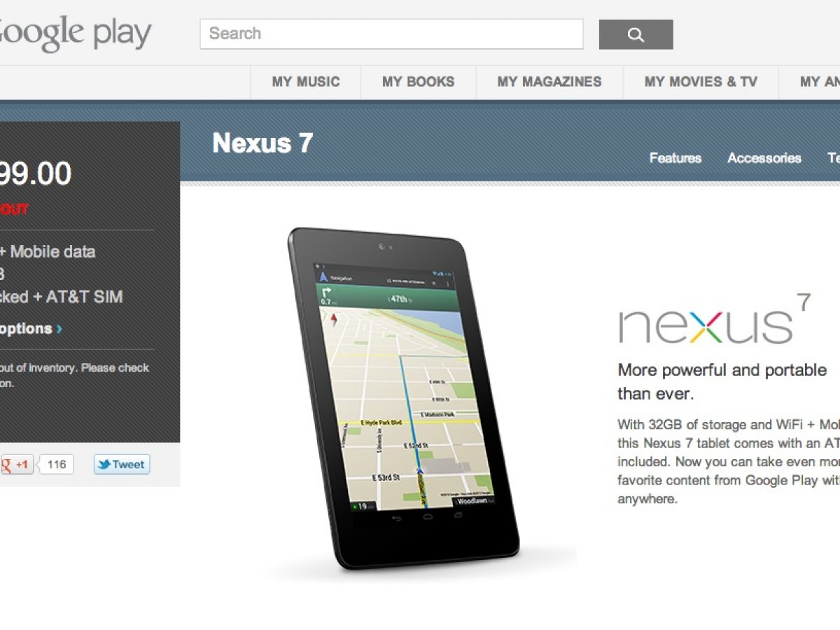This screenshot has height=630, width=840.
Task: Open the My Books tab
Action: click(418, 82)
